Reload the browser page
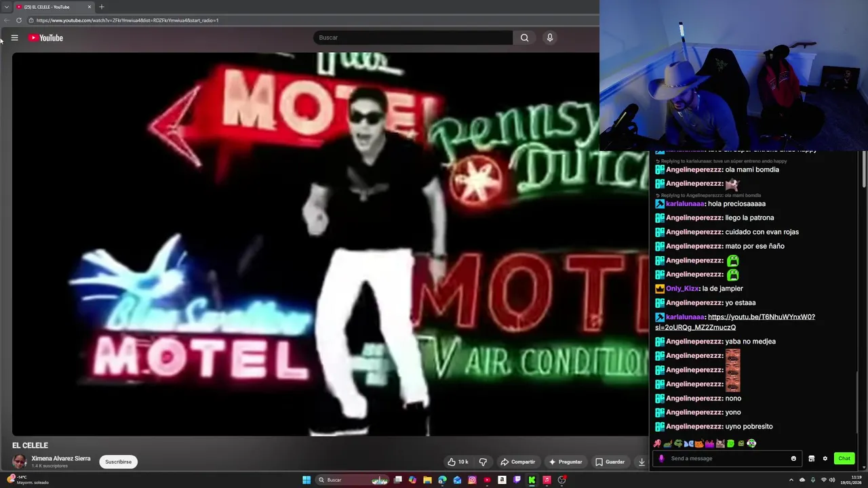Viewport: 868px width, 488px height. point(19,20)
